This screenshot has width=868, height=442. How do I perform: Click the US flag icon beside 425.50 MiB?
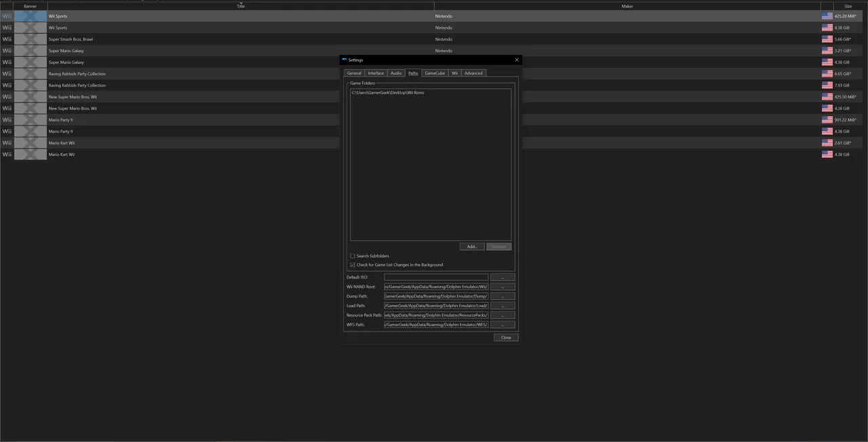tap(827, 97)
